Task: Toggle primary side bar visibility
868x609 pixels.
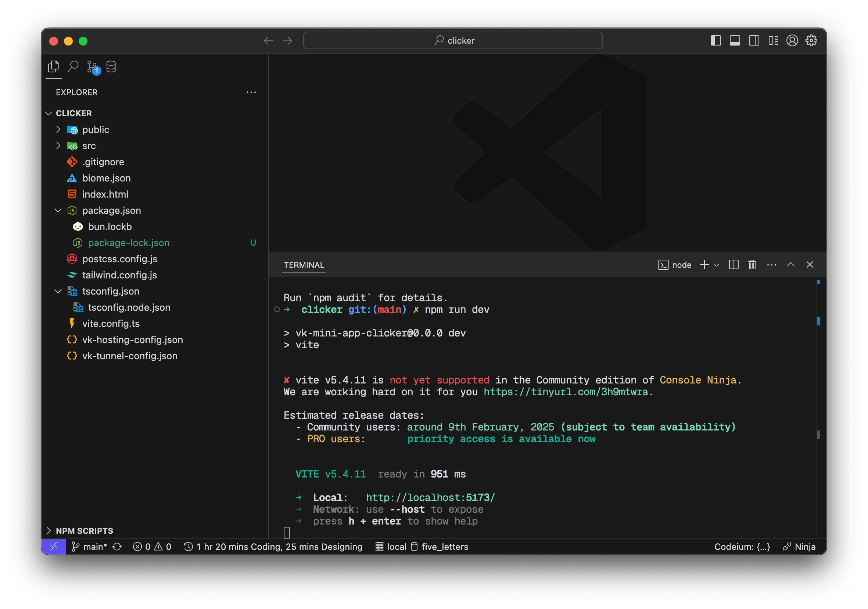Action: 715,40
